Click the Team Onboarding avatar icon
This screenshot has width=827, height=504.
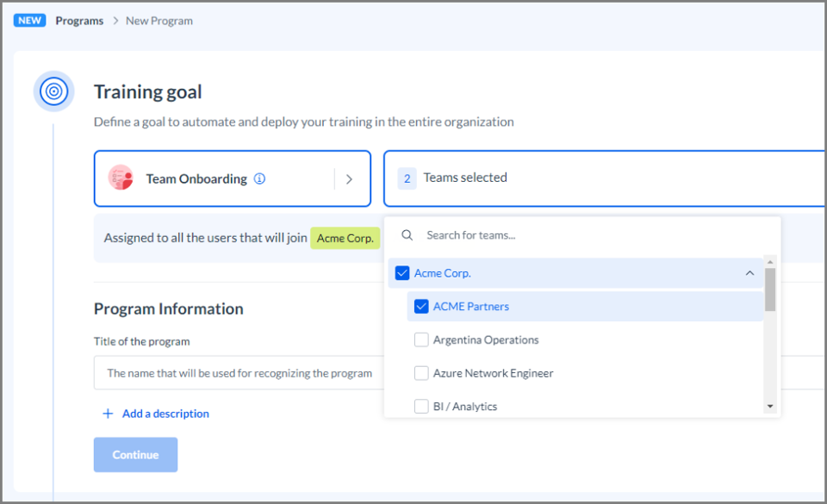point(121,177)
